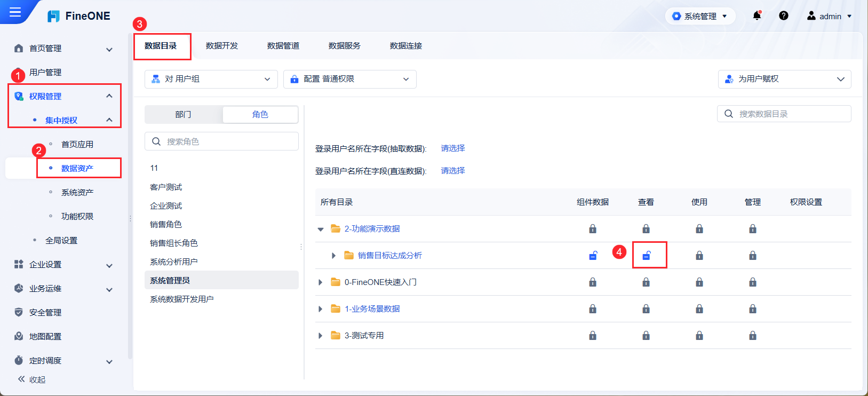This screenshot has height=396, width=868.
Task: Open the help question mark icon
Action: pos(783,16)
